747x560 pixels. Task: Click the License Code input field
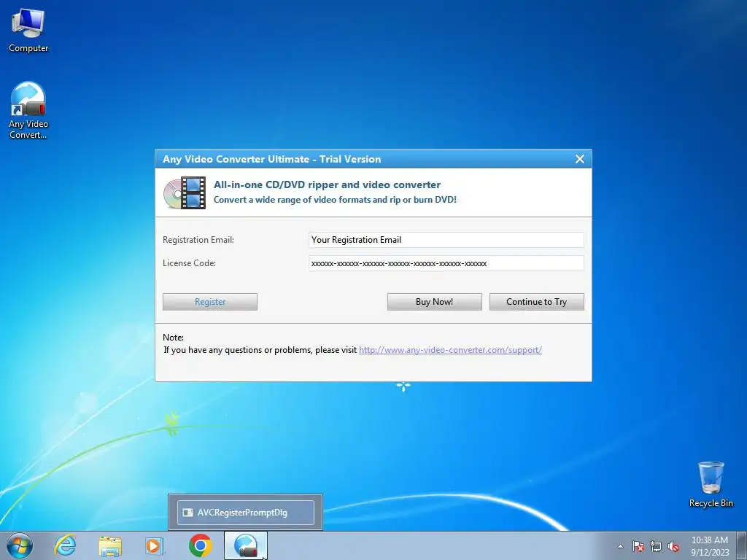point(446,263)
